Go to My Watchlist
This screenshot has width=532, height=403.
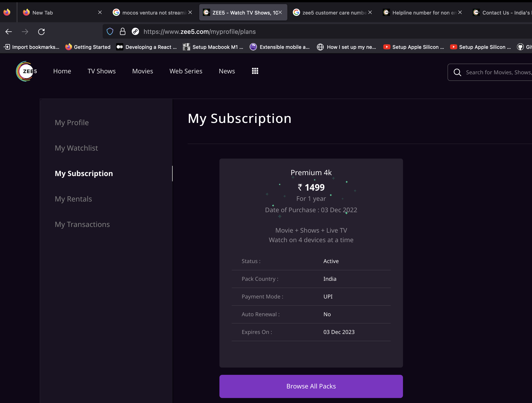tap(76, 148)
